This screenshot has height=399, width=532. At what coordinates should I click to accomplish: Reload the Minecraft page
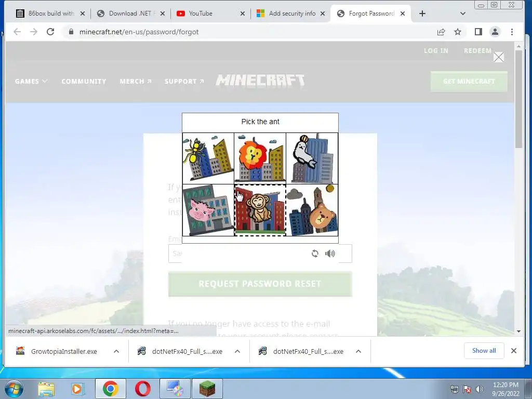[x=50, y=32]
